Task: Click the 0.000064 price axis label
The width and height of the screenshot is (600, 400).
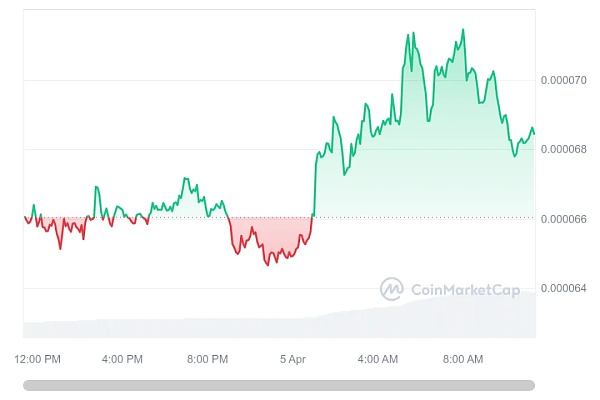Action: tap(564, 289)
